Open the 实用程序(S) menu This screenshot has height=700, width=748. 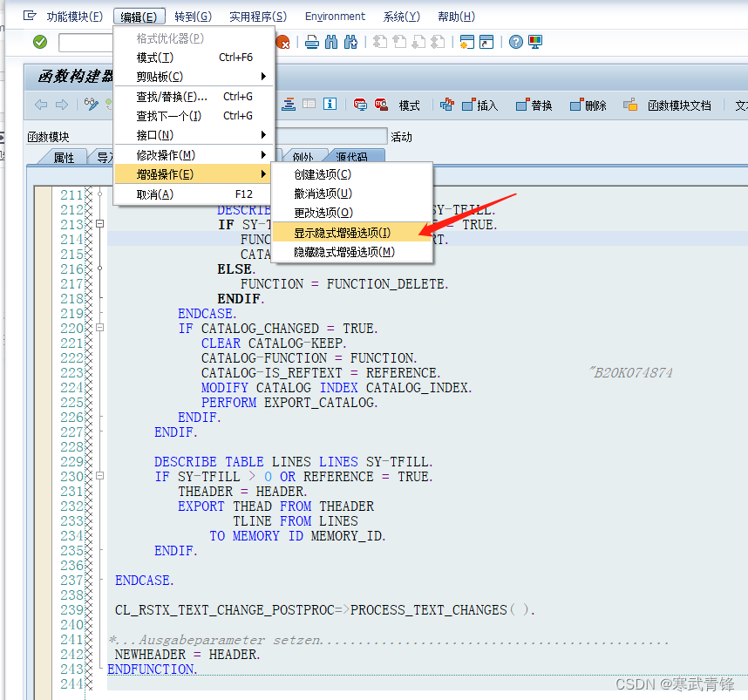click(x=258, y=17)
